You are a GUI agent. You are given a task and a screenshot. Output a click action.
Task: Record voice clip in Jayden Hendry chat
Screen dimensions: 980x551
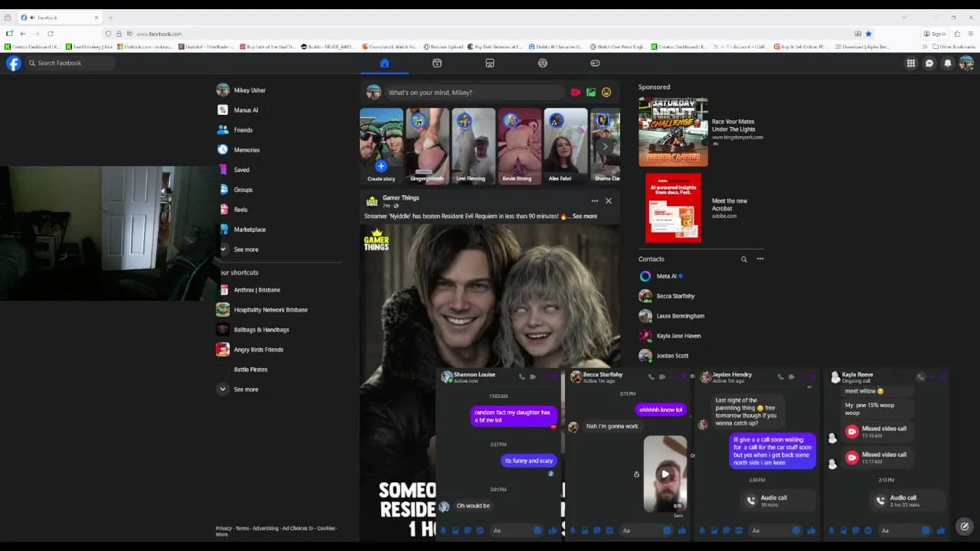(x=702, y=530)
